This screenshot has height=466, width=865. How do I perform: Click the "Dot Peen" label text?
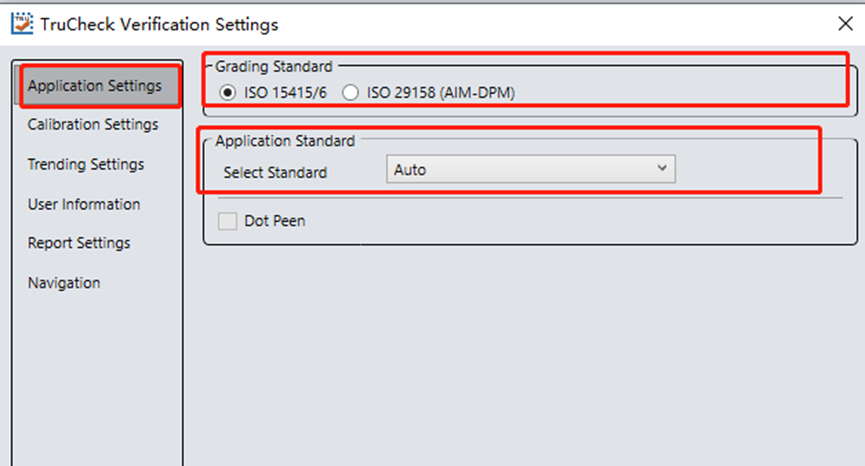tap(275, 221)
